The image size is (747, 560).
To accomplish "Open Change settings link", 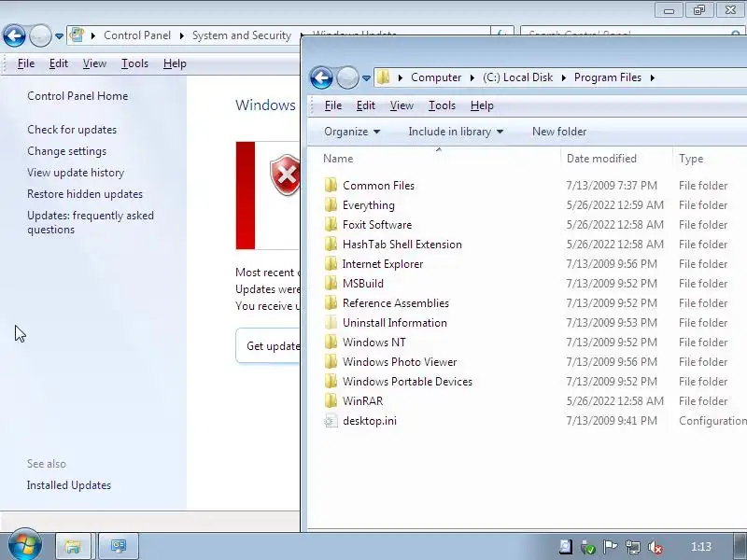I will [x=66, y=151].
